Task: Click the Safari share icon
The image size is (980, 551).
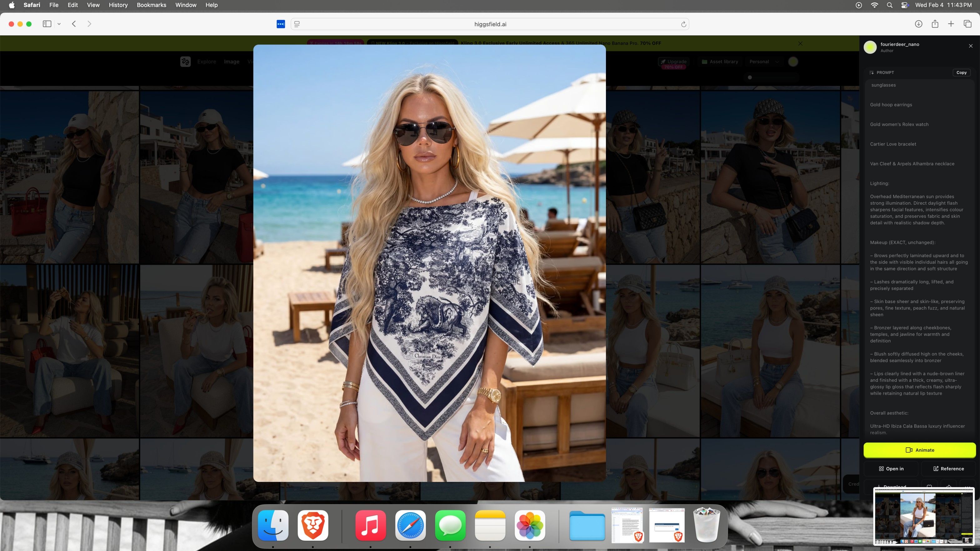Action: [x=935, y=24]
